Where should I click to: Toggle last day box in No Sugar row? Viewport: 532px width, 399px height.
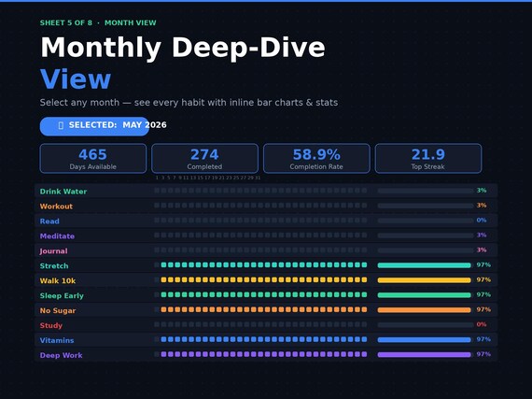pos(364,309)
